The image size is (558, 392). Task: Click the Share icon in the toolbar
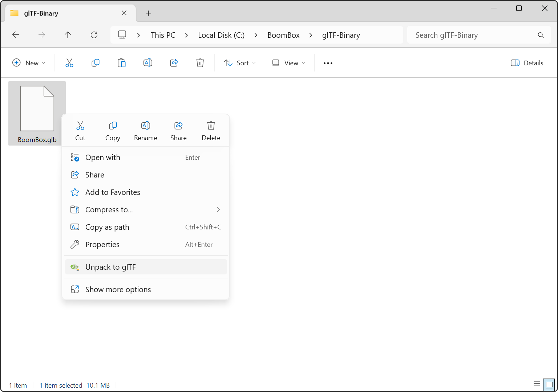pyautogui.click(x=174, y=63)
